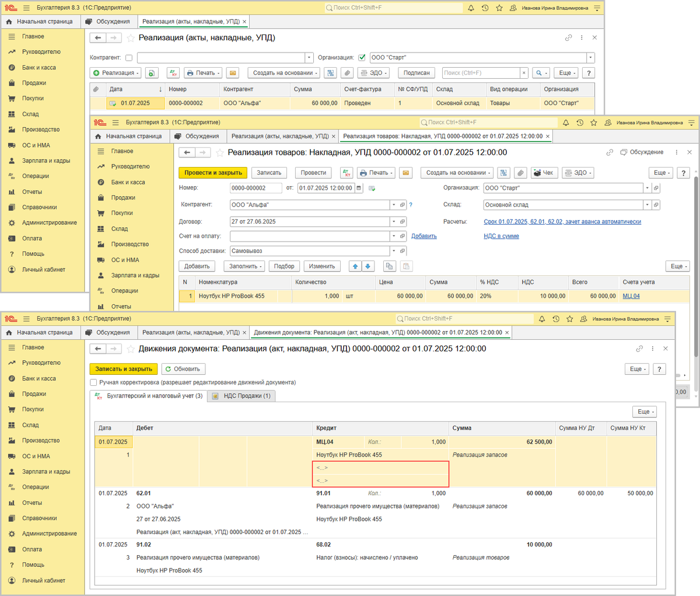Open email envelope icon in document window

(x=406, y=173)
